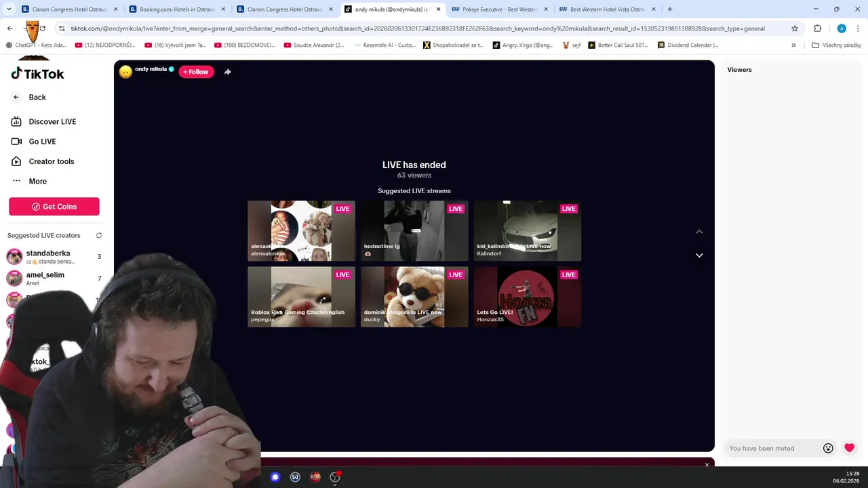The width and height of the screenshot is (868, 488).
Task: Close the bottom banner with the X
Action: click(x=707, y=464)
